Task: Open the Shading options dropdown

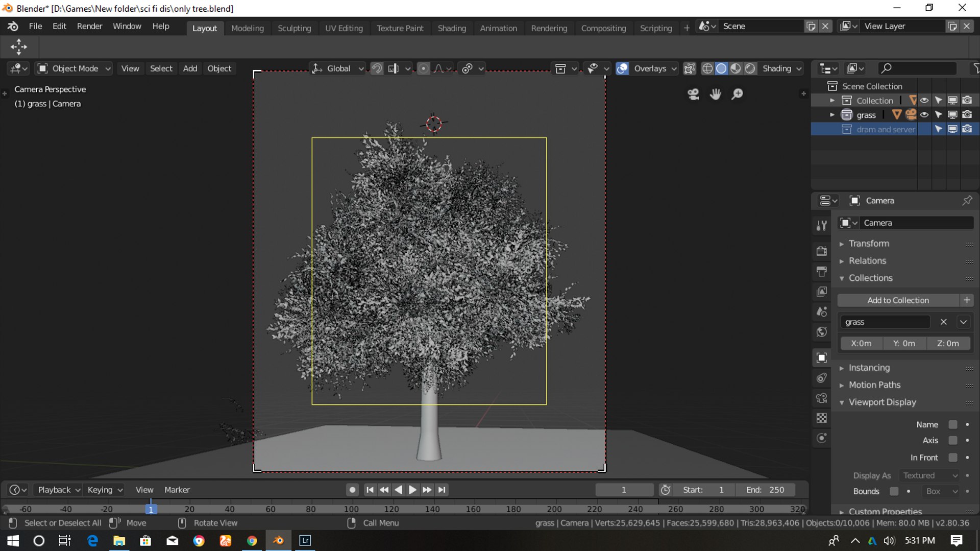Action: (x=782, y=68)
